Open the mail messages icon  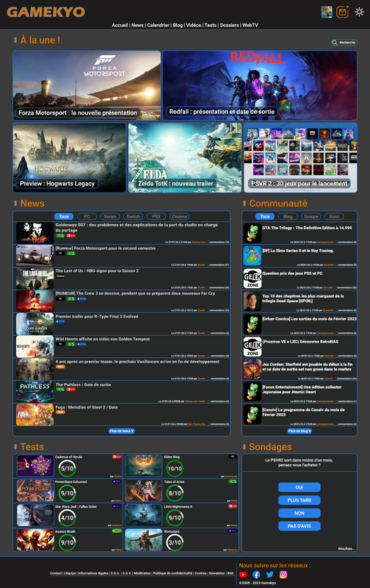pos(342,12)
